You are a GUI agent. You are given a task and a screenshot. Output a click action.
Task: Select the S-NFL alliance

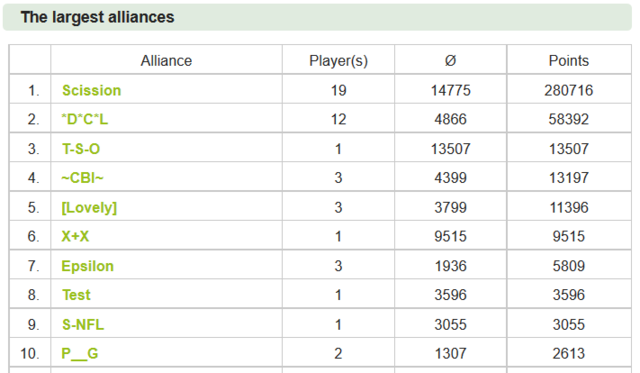(x=83, y=324)
